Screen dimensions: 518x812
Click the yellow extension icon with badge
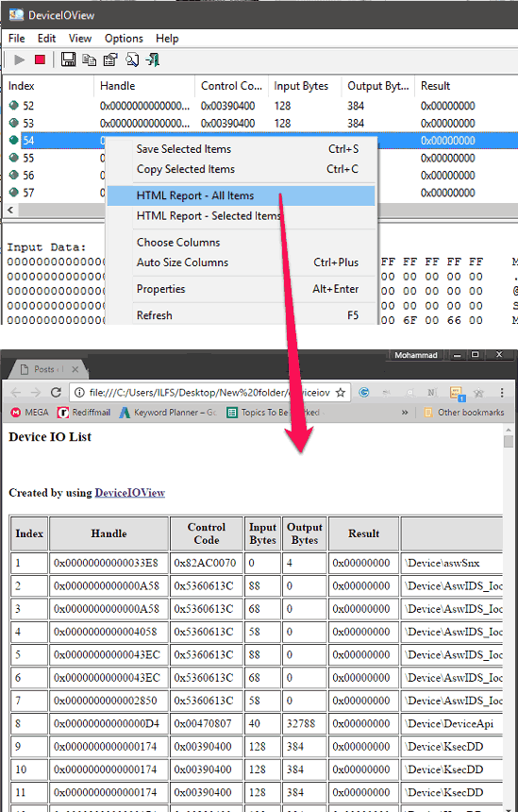456,394
